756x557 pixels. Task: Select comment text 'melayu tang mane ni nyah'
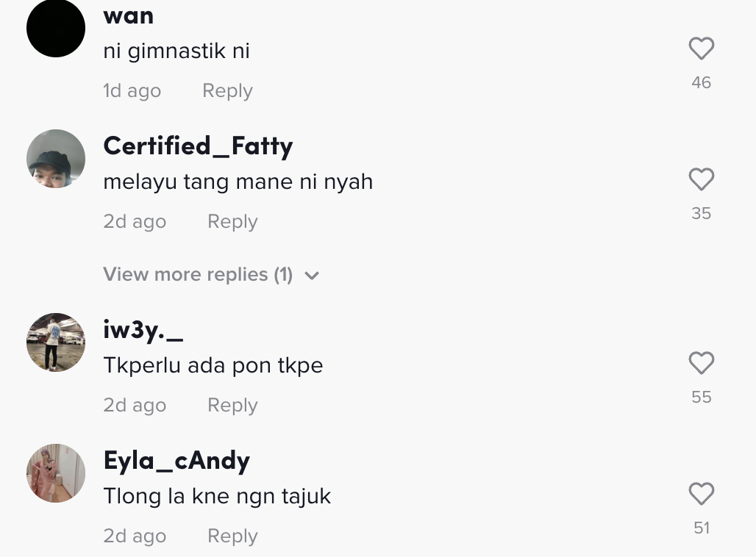tap(238, 182)
